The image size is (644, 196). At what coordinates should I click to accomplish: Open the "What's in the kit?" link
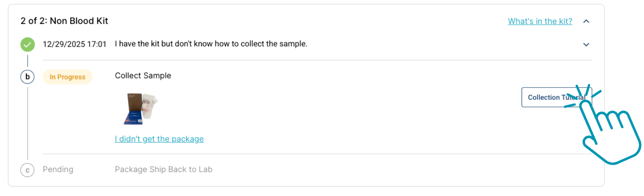tap(540, 21)
